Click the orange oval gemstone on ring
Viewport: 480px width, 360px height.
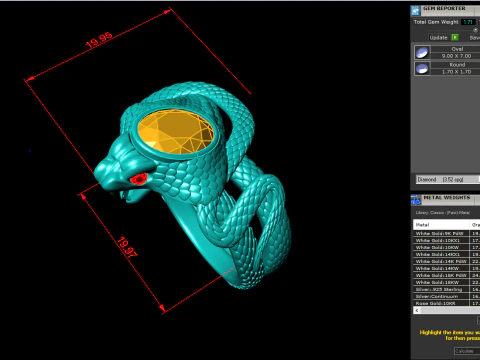tap(176, 131)
